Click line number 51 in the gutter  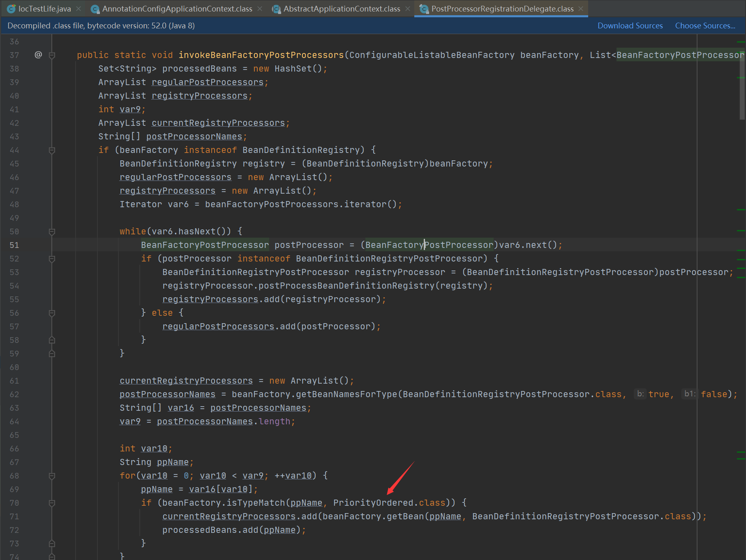(x=14, y=245)
